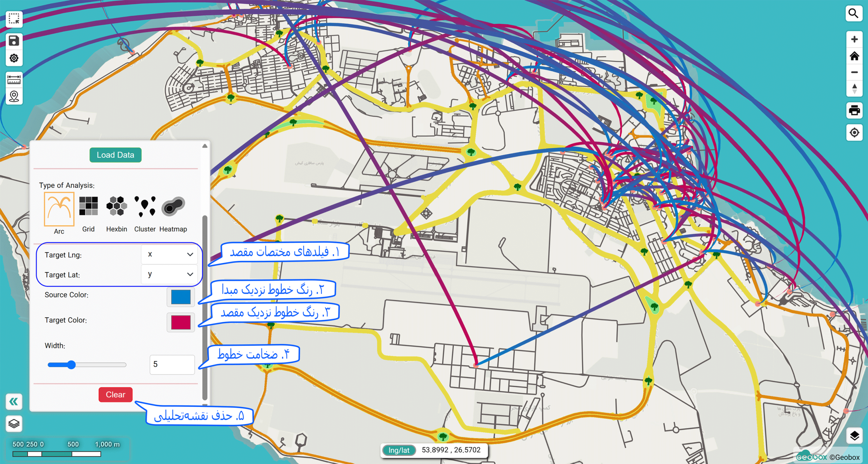The height and width of the screenshot is (464, 868).
Task: Open the settings gear icon
Action: coord(14,58)
